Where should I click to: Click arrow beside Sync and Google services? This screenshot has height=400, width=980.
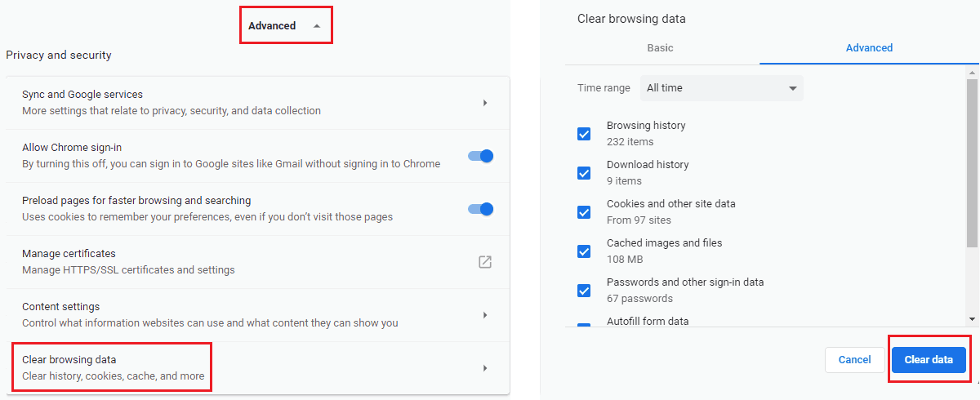tap(485, 103)
